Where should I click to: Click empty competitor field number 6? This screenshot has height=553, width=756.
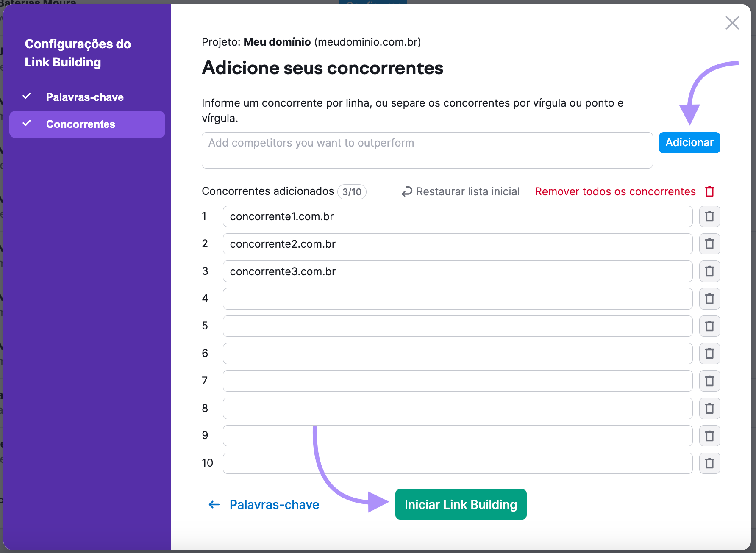click(x=458, y=354)
